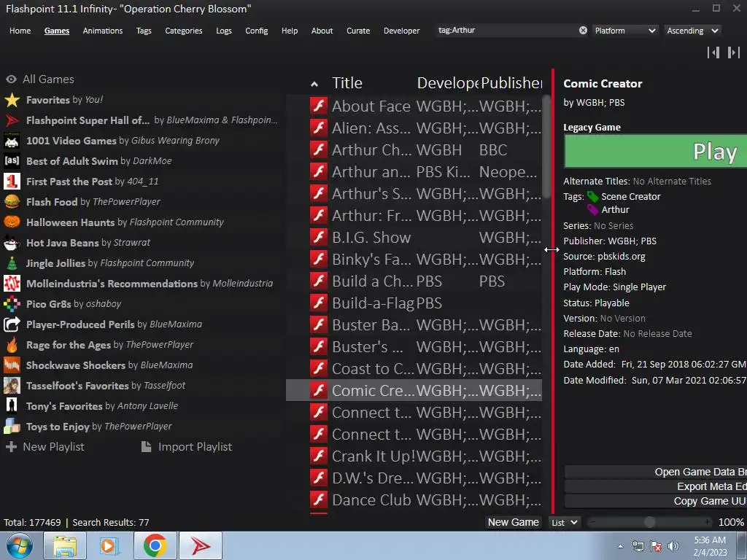
Task: Click the Import Playlist file icon
Action: (147, 447)
